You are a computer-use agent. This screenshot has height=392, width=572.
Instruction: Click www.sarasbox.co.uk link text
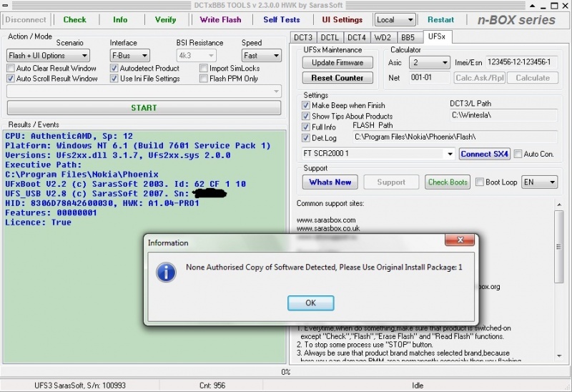[328, 228]
